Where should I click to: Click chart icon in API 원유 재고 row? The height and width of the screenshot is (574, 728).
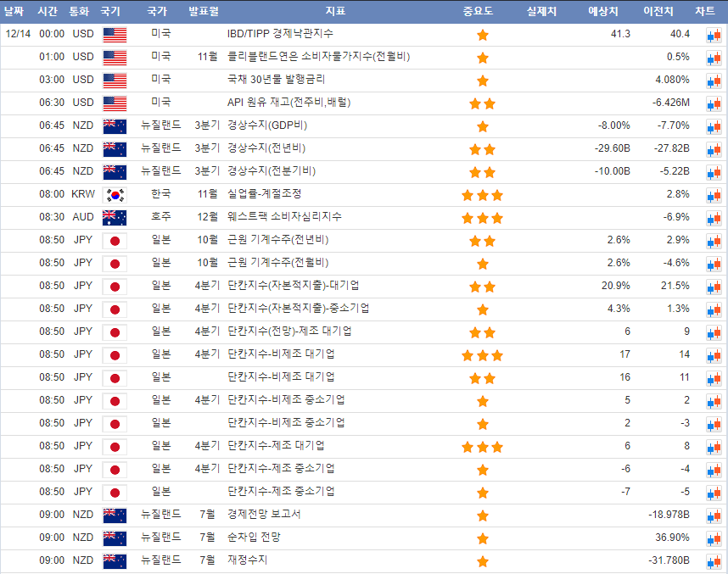click(712, 103)
